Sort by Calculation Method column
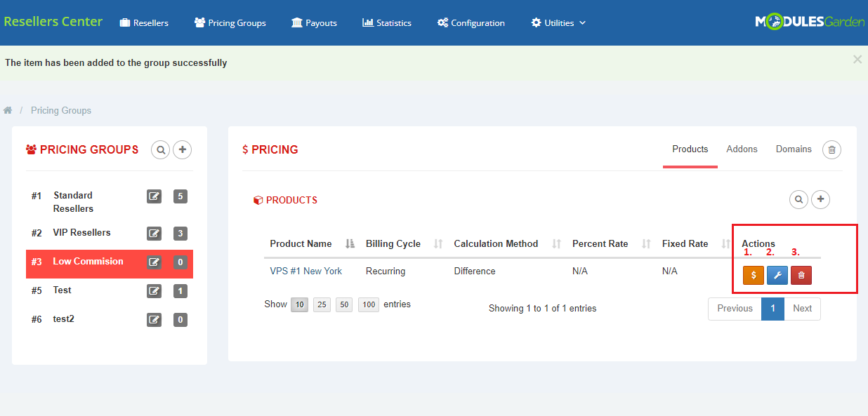868x416 pixels. point(507,244)
